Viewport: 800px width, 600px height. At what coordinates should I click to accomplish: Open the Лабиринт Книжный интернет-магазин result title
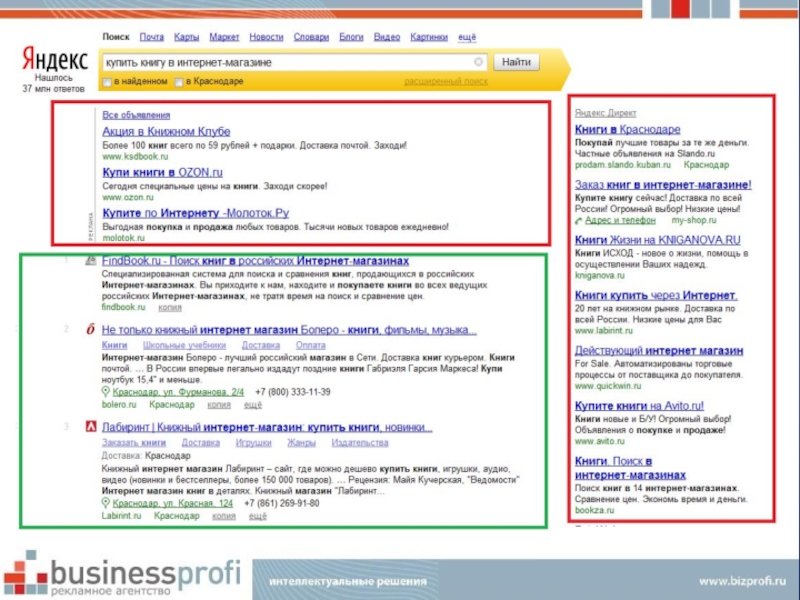[x=267, y=427]
